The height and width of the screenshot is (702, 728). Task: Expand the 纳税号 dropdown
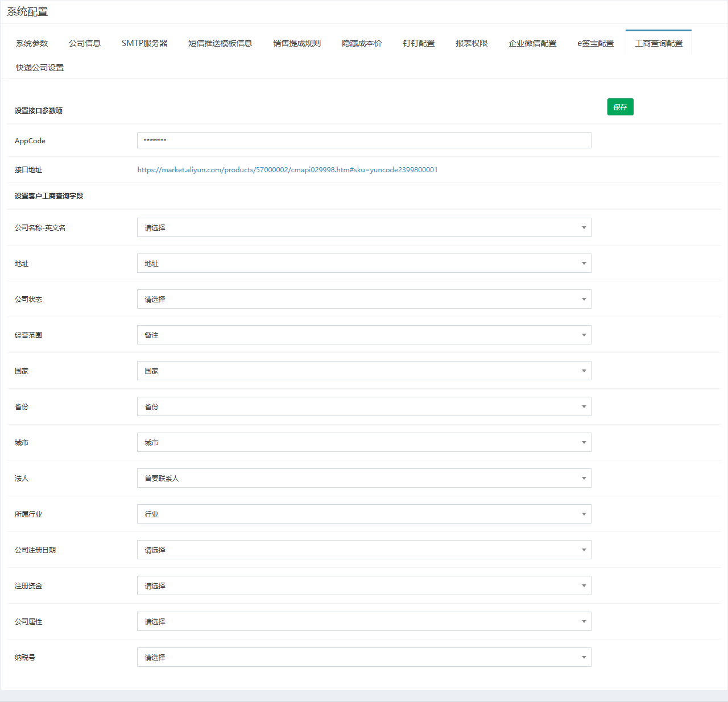[x=364, y=657]
